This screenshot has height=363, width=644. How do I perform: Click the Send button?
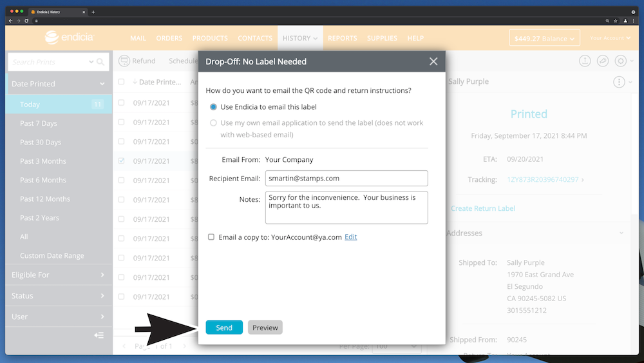[223, 328]
